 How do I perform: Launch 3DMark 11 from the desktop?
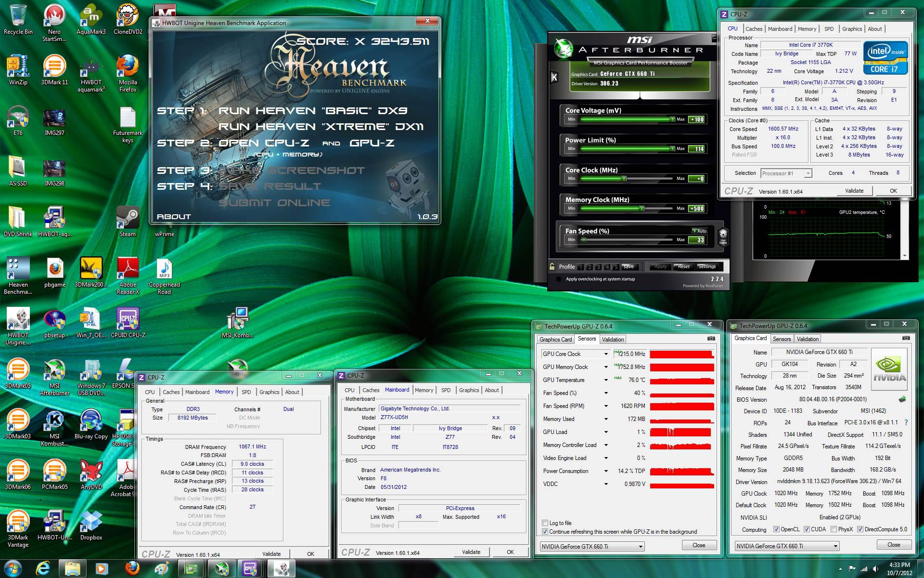[54, 70]
